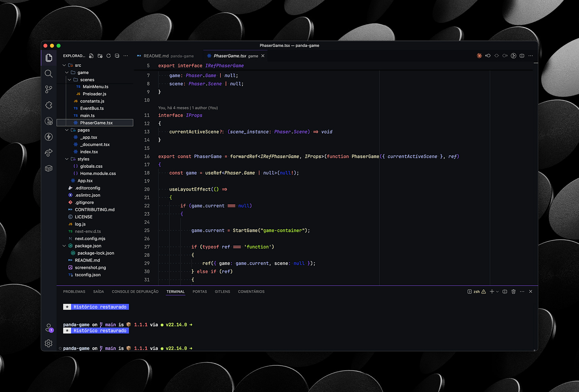
Task: Open _app.tsx in the file tree
Action: (x=89, y=137)
